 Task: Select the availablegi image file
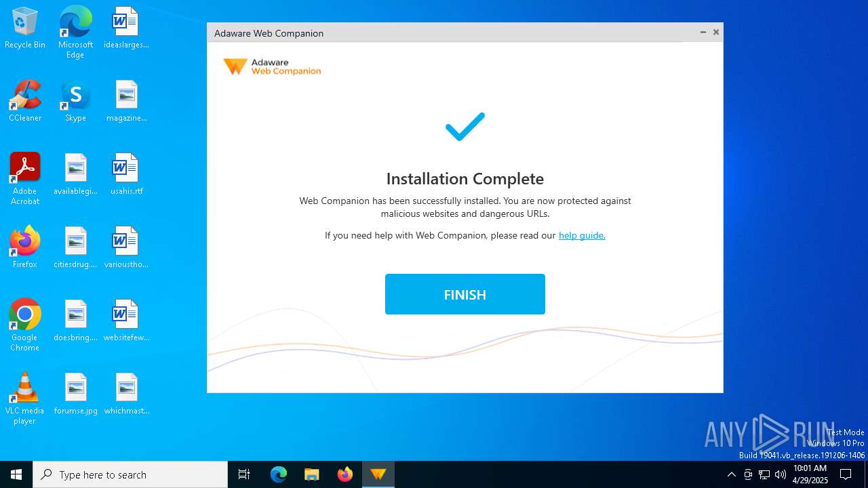[x=75, y=175]
